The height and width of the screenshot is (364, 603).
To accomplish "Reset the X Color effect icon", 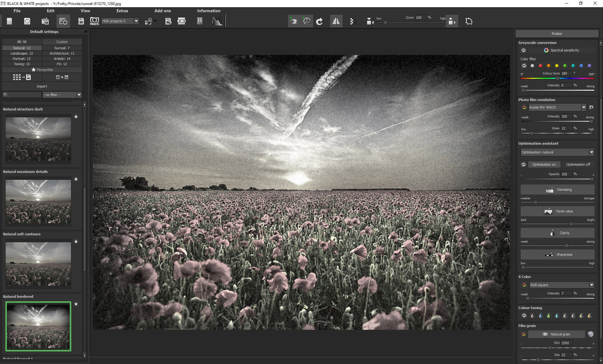I will (x=524, y=285).
